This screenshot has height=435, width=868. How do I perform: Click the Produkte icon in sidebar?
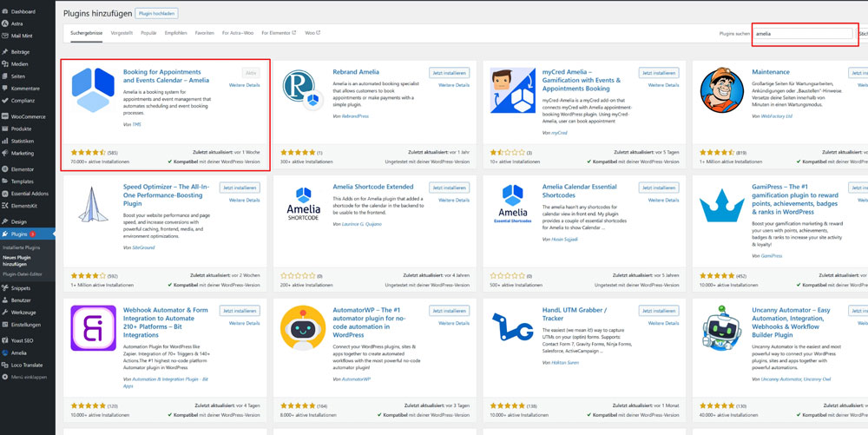tap(5, 129)
